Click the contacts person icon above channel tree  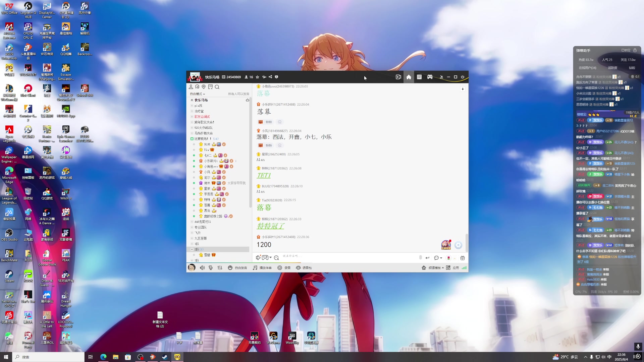[x=191, y=87]
